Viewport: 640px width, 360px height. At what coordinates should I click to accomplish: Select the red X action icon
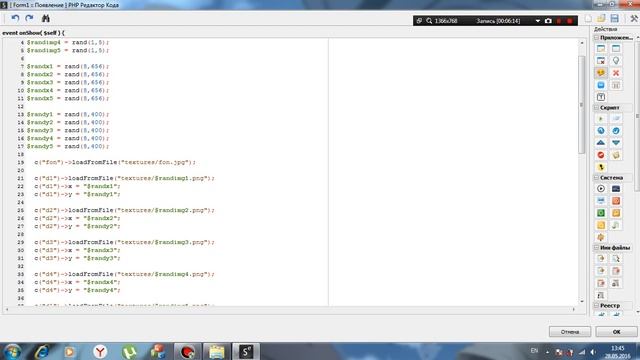click(616, 73)
